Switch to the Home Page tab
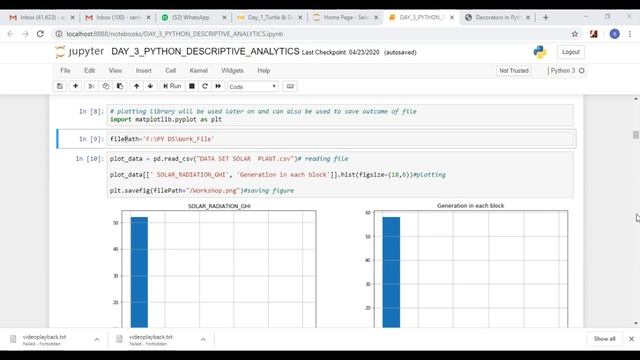The height and width of the screenshot is (360, 640). pyautogui.click(x=344, y=18)
